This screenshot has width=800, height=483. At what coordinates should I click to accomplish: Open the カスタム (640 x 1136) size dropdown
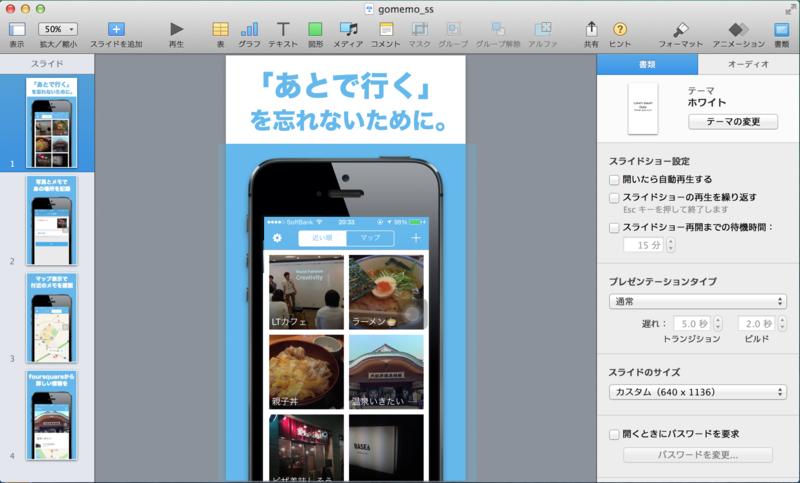coord(697,392)
